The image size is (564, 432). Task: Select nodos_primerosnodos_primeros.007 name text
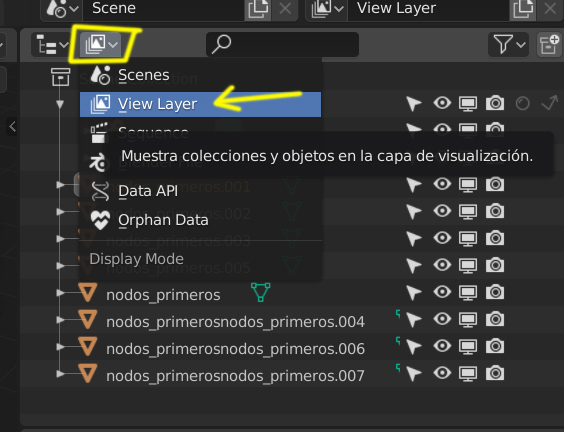[236, 376]
